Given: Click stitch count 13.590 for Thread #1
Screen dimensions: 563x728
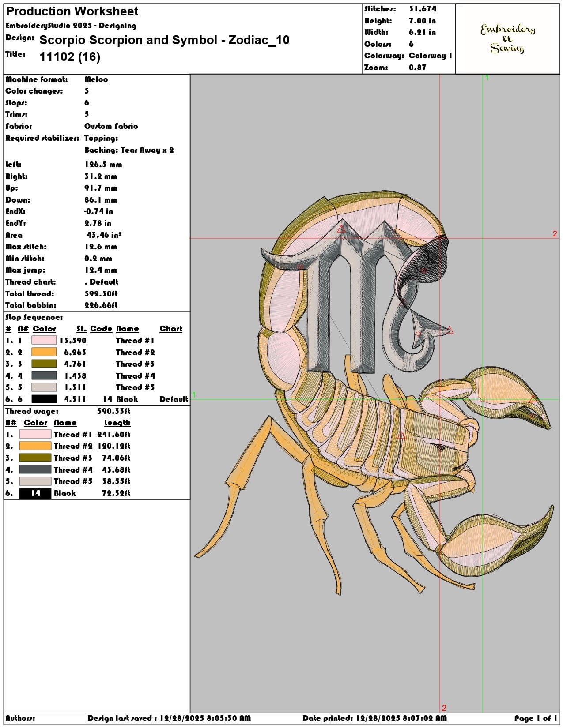Looking at the screenshot, I should pyautogui.click(x=73, y=340).
